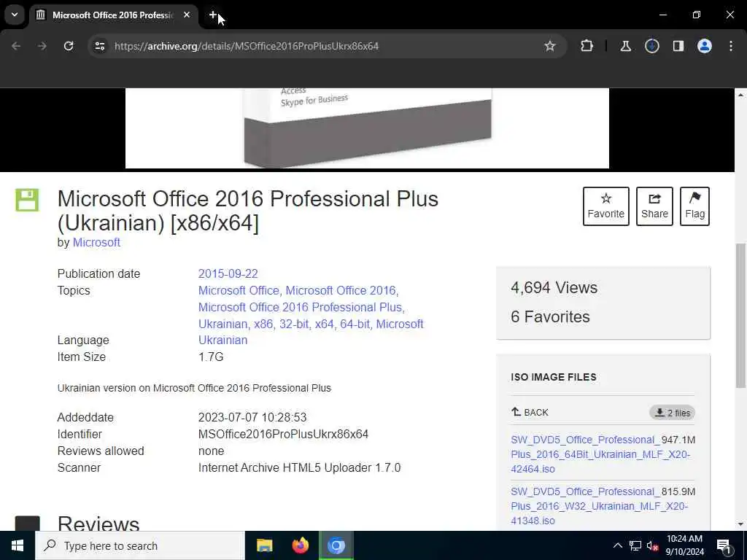Show hidden system tray icons
The width and height of the screenshot is (747, 560).
pyautogui.click(x=617, y=545)
